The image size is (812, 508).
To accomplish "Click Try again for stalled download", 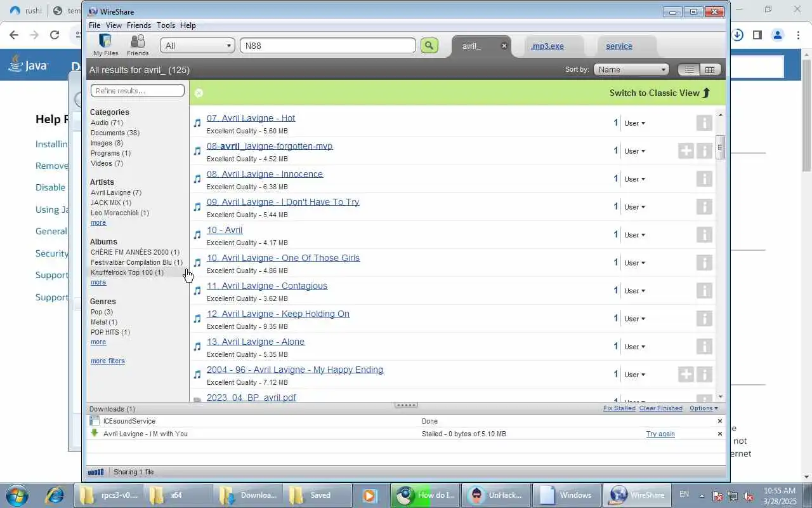I will pos(660,434).
